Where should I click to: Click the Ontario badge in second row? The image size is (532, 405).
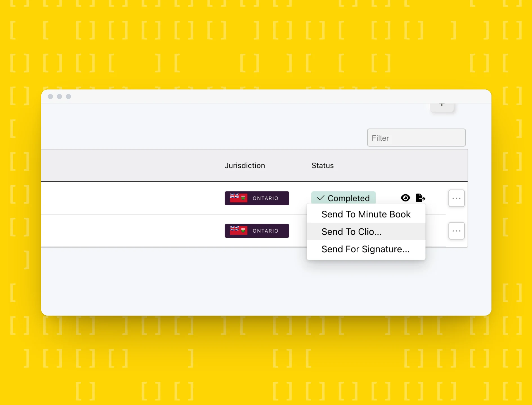click(x=257, y=231)
